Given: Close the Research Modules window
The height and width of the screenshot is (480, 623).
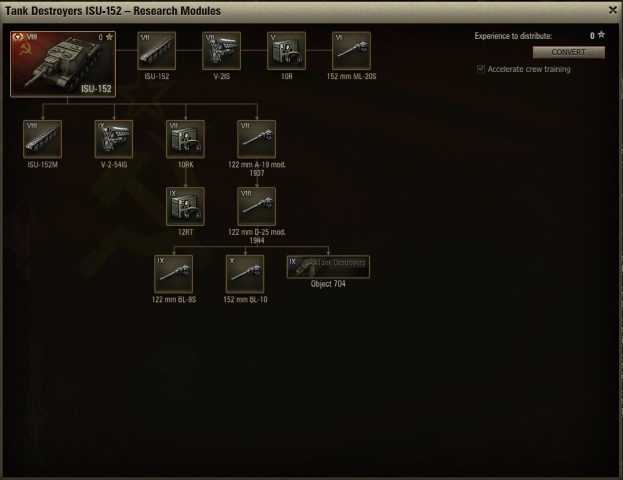Looking at the screenshot, I should click(613, 10).
